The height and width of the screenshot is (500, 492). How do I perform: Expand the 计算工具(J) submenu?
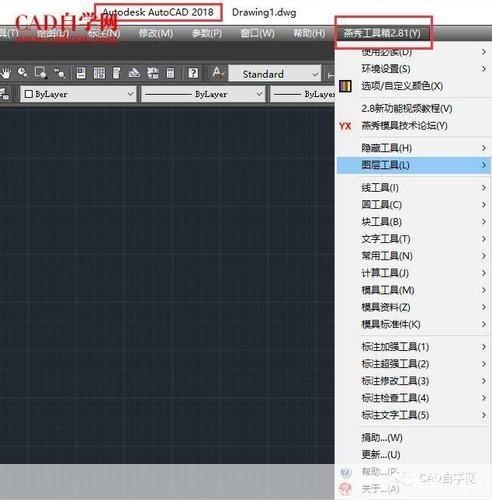[413, 273]
